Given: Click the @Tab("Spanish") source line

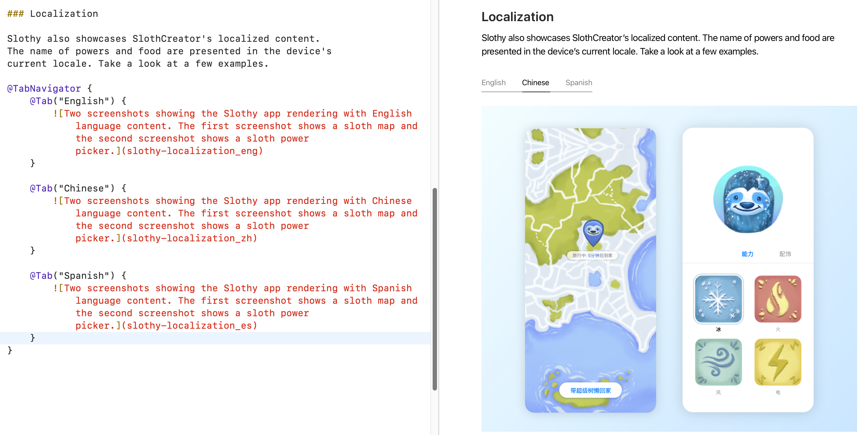Looking at the screenshot, I should click(78, 276).
